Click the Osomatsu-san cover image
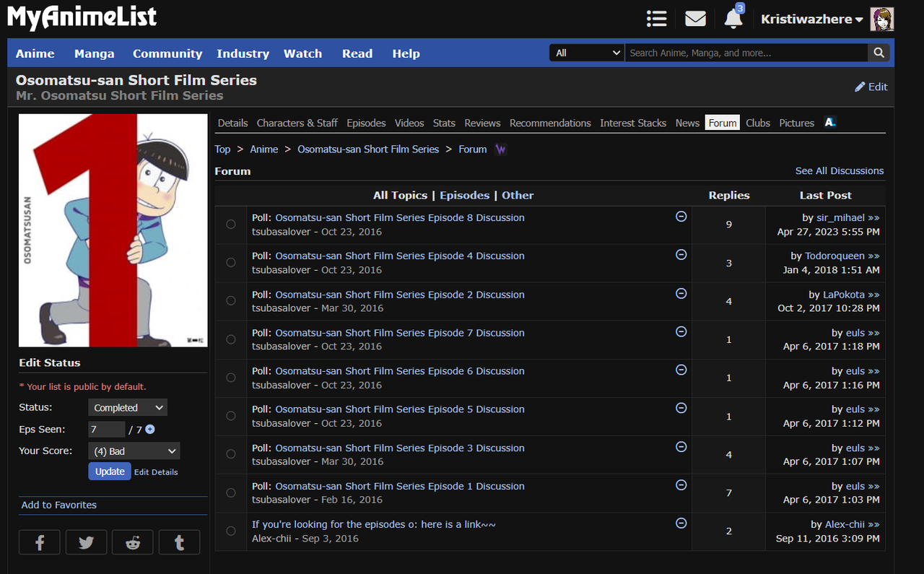The width and height of the screenshot is (924, 574). click(113, 230)
